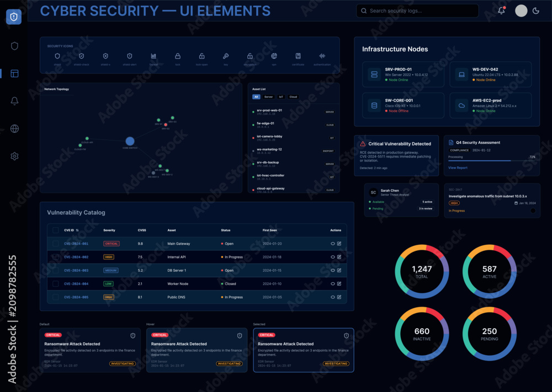Open notifications bell in top header
This screenshot has width=552, height=392.
tap(502, 10)
